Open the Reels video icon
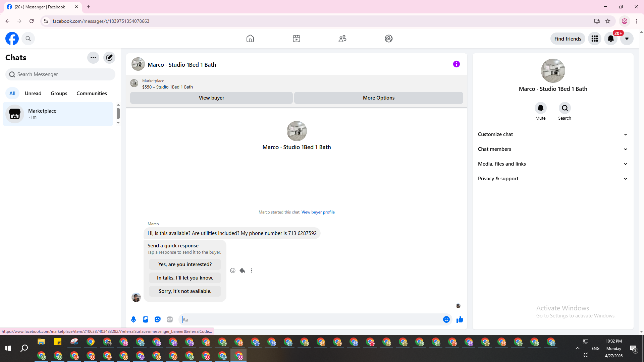This screenshot has height=362, width=644. tap(297, 39)
